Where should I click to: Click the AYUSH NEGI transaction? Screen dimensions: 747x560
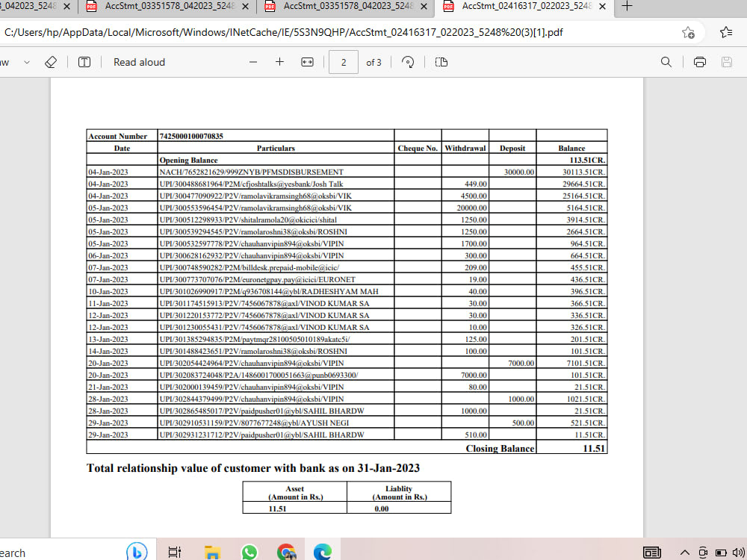point(255,423)
